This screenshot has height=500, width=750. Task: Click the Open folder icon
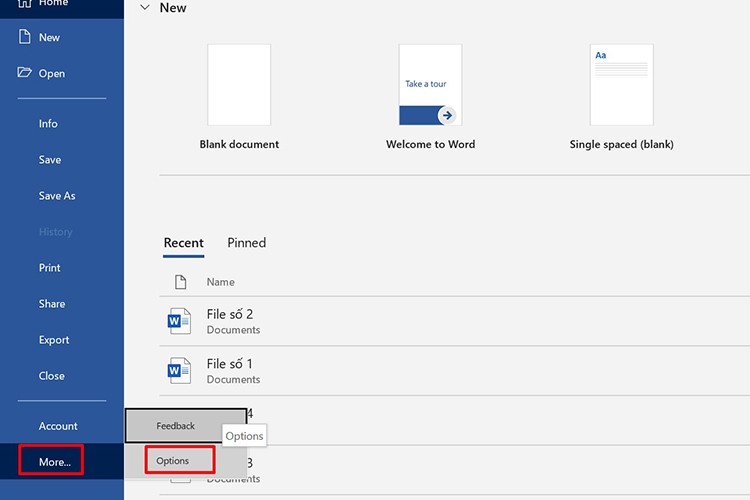(x=24, y=72)
